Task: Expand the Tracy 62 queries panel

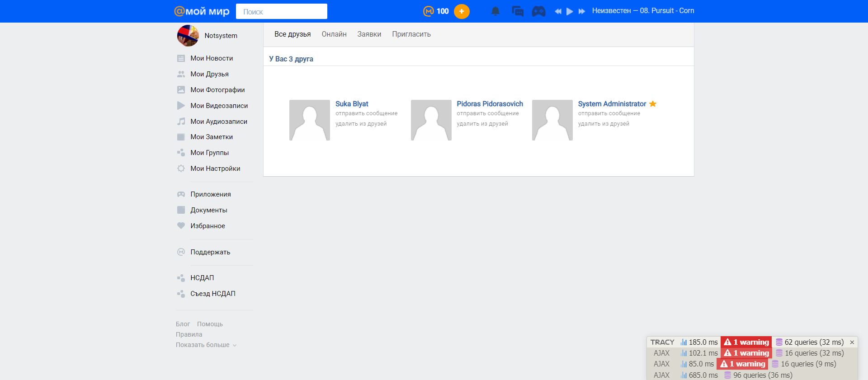Action: (x=810, y=342)
